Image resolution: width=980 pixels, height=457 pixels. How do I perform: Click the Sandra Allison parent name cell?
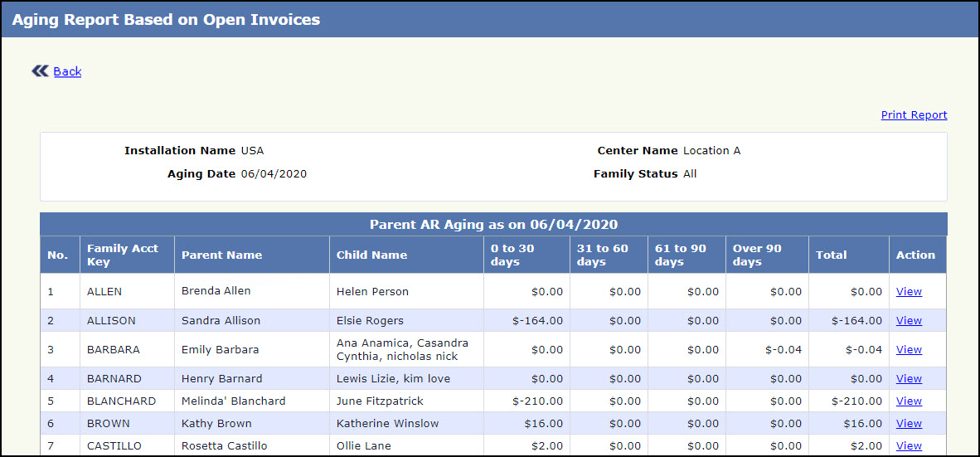[221, 321]
